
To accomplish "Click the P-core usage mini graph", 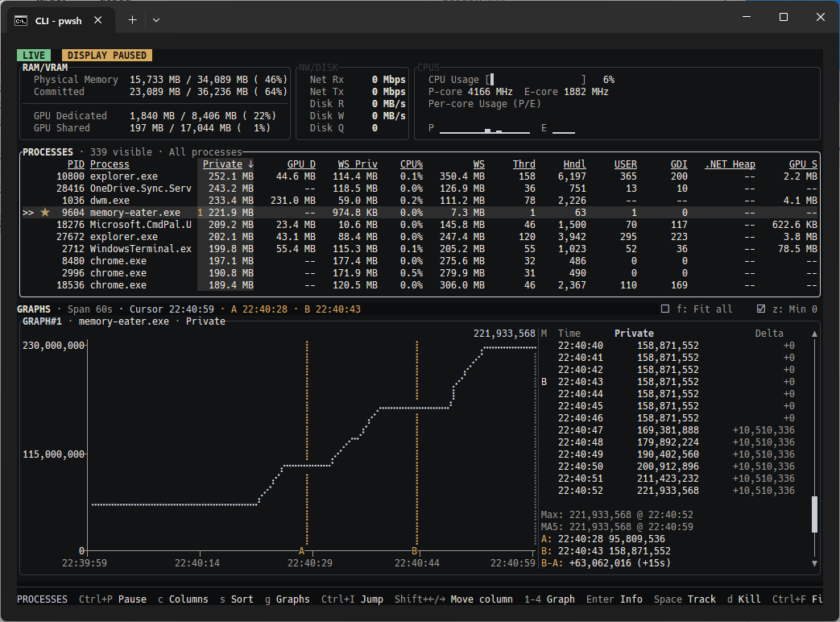I will [485, 129].
